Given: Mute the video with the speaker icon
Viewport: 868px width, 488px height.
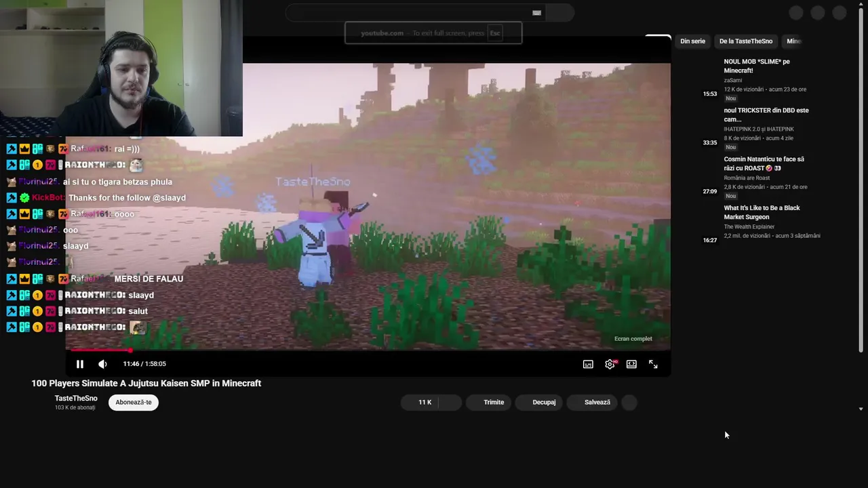Looking at the screenshot, I should 102,364.
